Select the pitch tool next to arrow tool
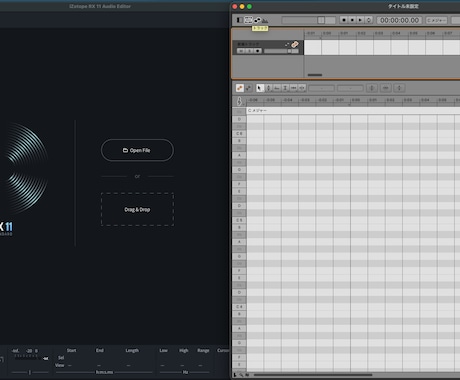460x380 pixels. tap(268, 88)
